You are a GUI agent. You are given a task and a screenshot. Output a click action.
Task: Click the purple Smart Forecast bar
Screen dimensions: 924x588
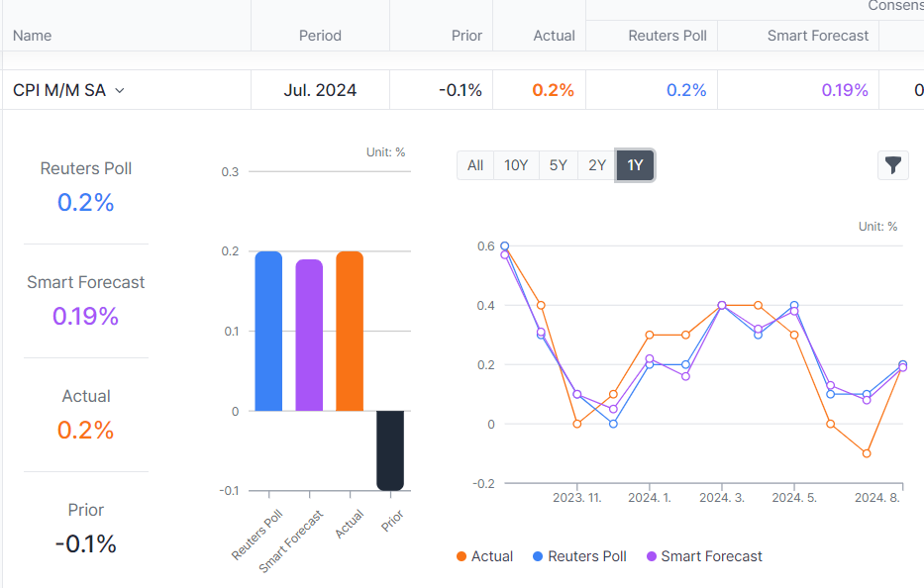coord(309,337)
